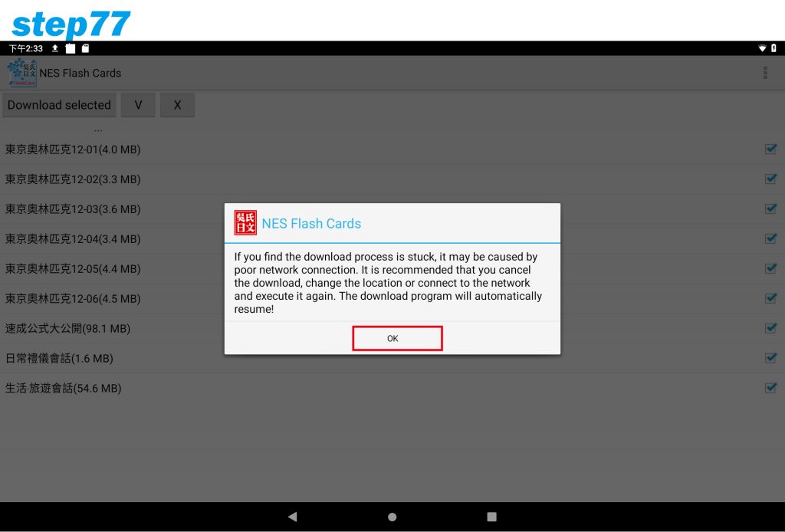785x532 pixels.
Task: Select the 生活·旅遊會話(54.6 MB) row text
Action: 63,388
